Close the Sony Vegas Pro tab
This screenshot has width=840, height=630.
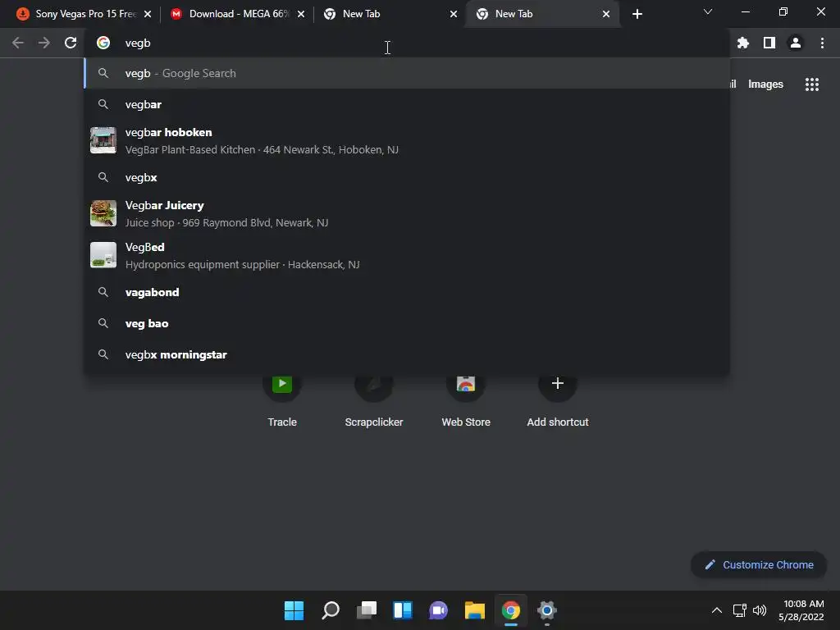click(x=148, y=14)
